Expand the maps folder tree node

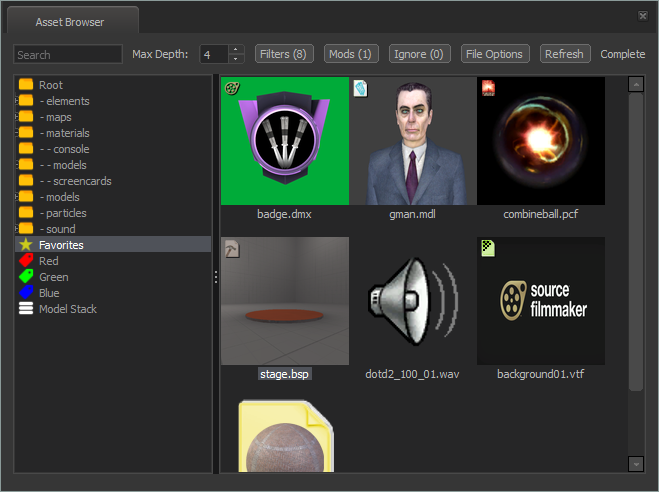coord(16,117)
